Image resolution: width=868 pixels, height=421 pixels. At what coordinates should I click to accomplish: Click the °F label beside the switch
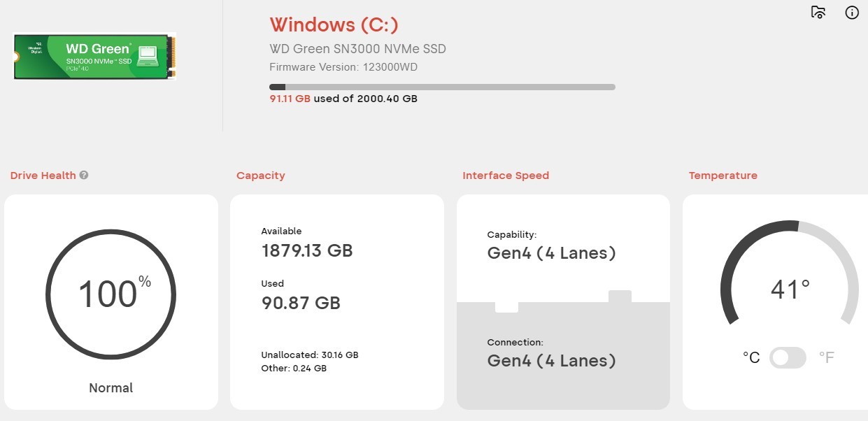[x=826, y=358]
